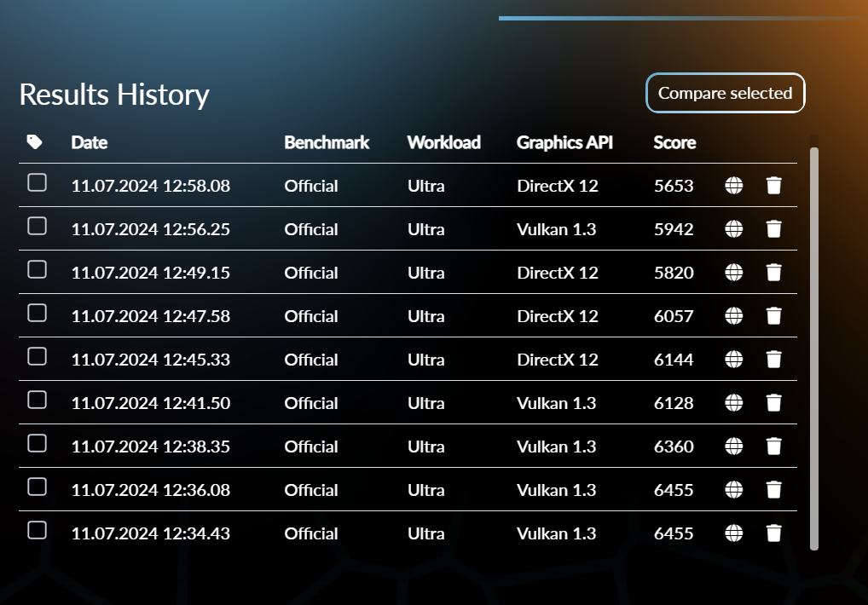Click the date 11.07.2024 12:56.25
868x605 pixels.
click(151, 229)
